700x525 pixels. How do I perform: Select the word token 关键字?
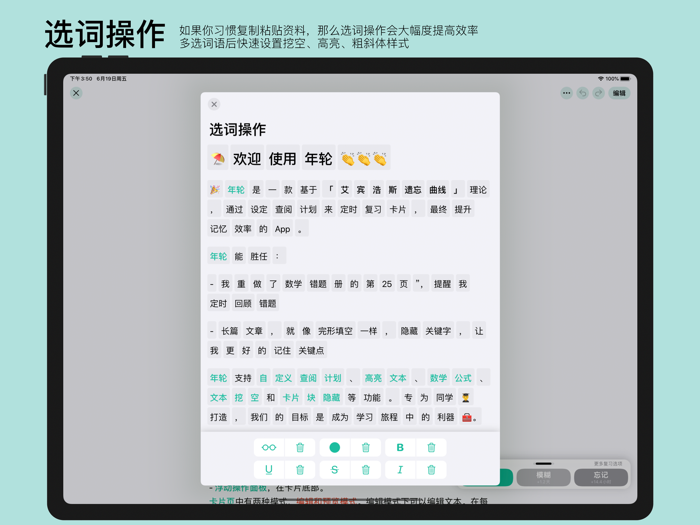click(x=438, y=331)
